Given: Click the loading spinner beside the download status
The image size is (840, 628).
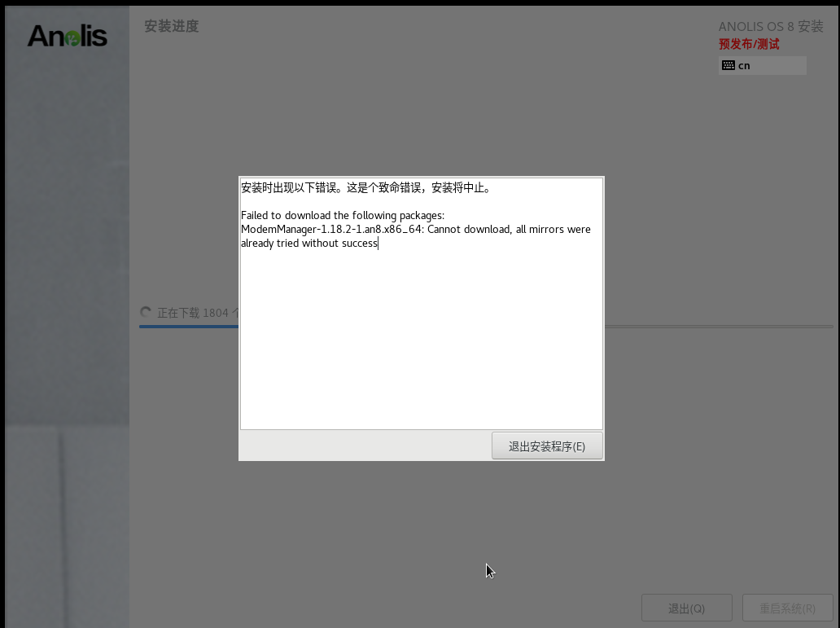Looking at the screenshot, I should pos(146,312).
